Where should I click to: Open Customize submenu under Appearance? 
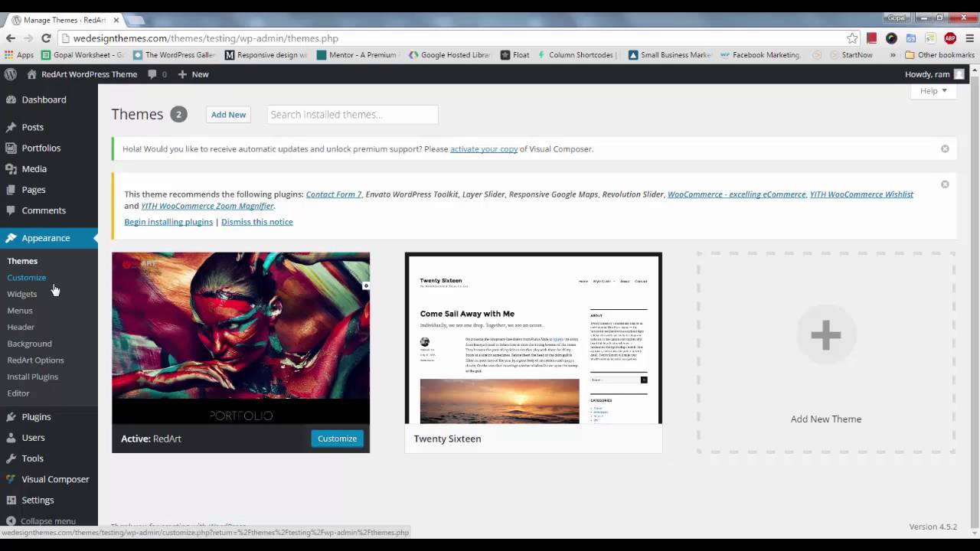[x=27, y=278]
